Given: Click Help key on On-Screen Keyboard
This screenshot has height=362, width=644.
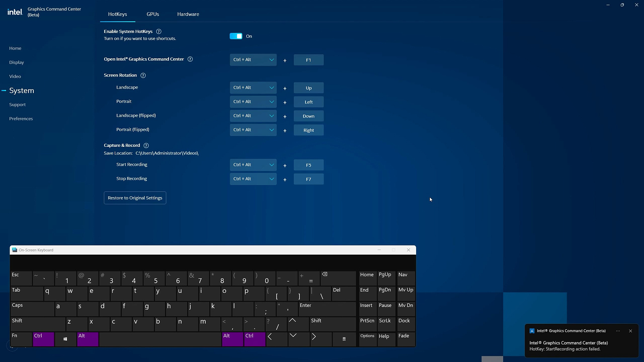Looking at the screenshot, I should [x=386, y=339].
